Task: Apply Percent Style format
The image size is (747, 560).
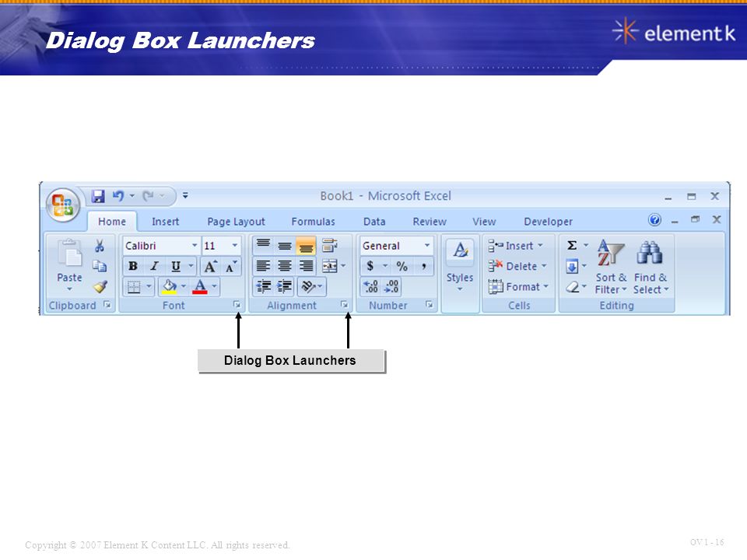Action: [x=402, y=266]
